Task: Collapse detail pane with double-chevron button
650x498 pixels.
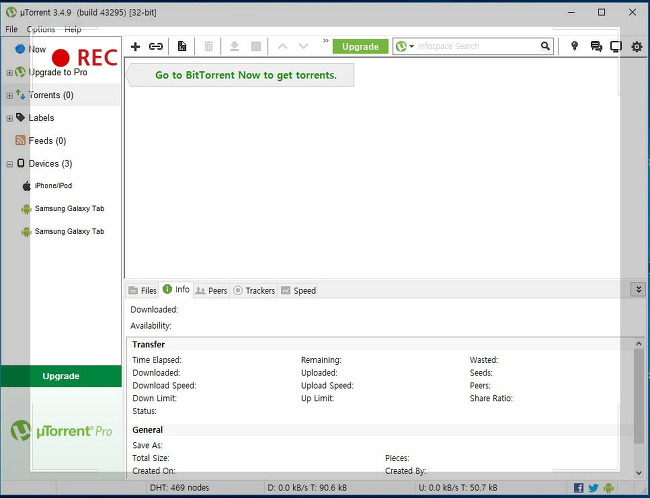Action: pos(638,289)
